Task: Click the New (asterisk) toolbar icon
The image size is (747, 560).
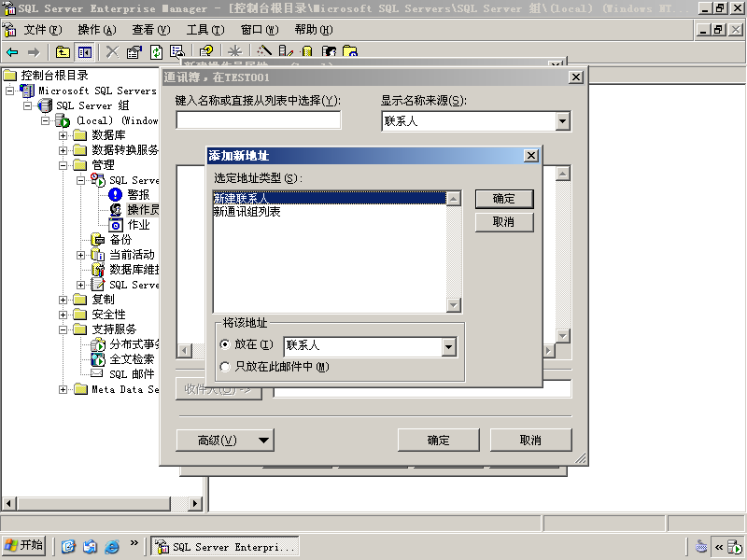Action: (235, 51)
